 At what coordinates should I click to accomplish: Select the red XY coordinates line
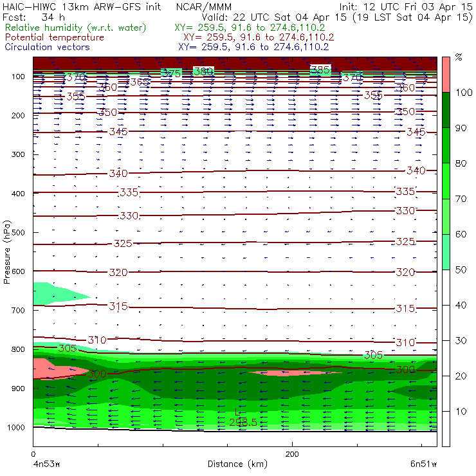[x=259, y=37]
